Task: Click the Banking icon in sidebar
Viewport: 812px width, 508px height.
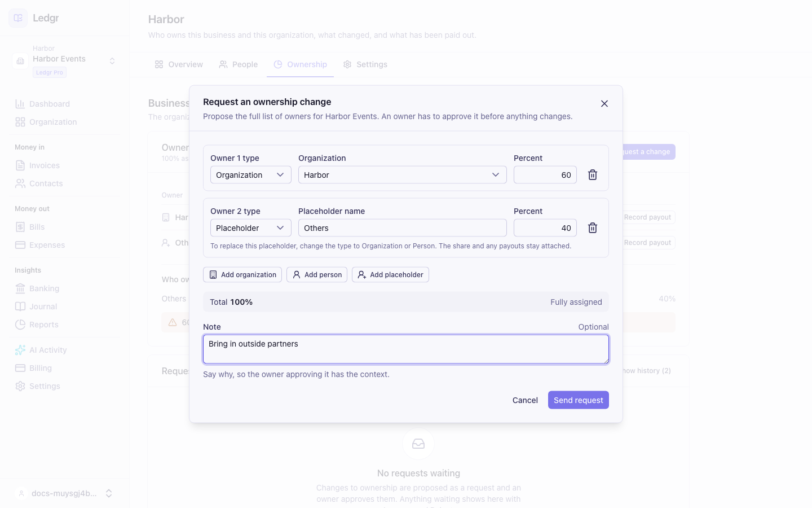Action: point(20,288)
